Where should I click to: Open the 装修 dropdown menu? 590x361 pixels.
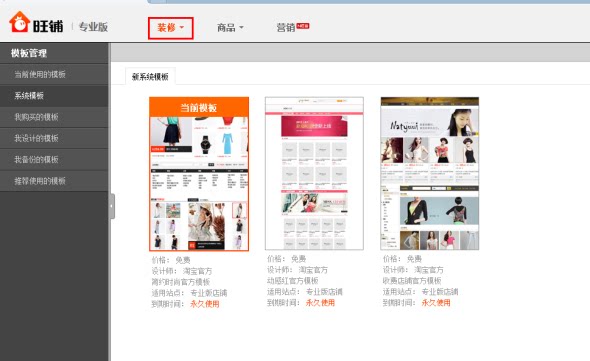click(x=170, y=28)
